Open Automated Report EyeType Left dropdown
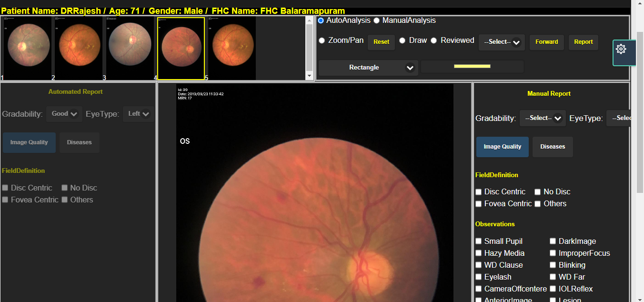 138,114
